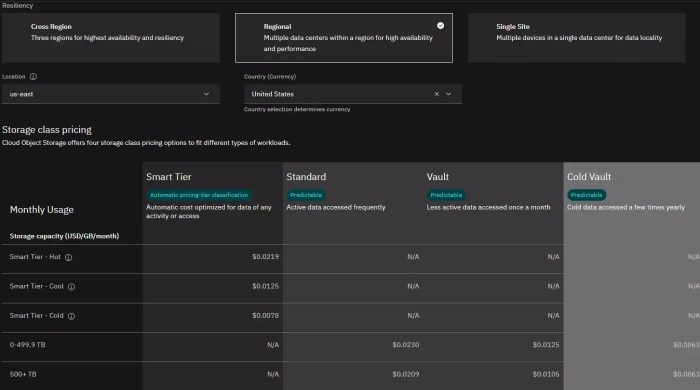Select the Regional resiliency card
Viewport: 700px width, 390px height.
tap(344, 37)
